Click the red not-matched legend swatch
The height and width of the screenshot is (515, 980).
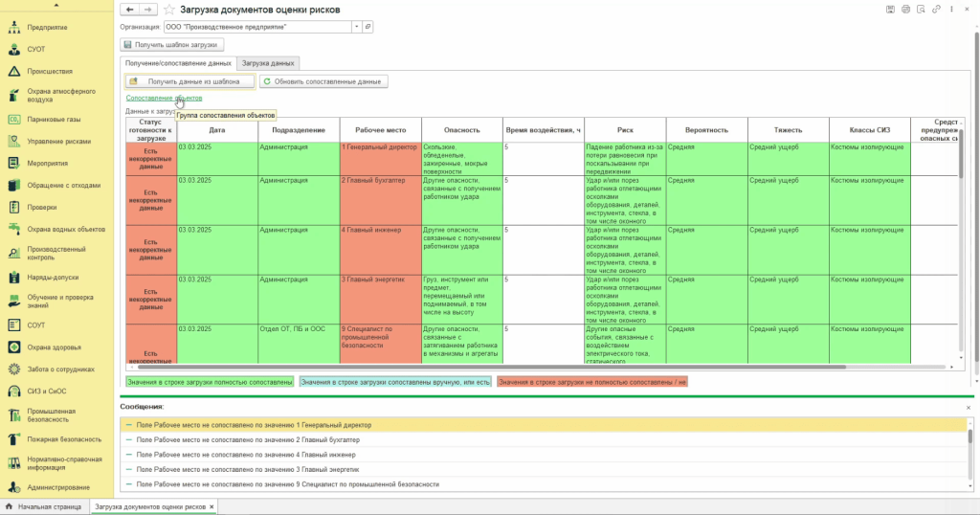(592, 382)
